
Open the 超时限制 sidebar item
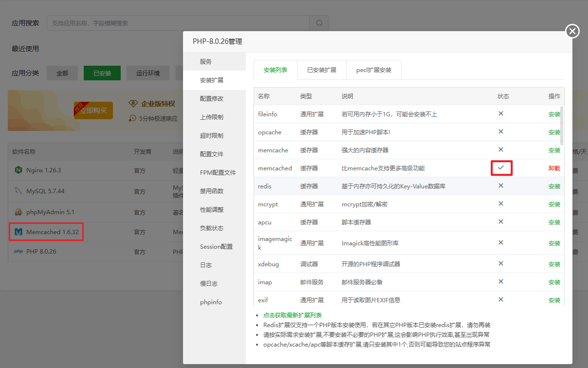coord(214,136)
